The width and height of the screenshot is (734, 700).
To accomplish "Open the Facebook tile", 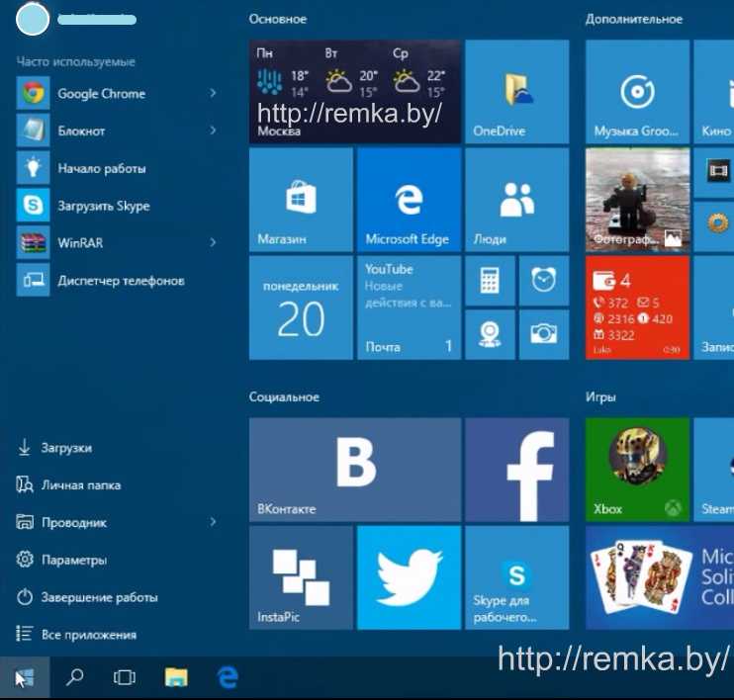I will (x=516, y=470).
